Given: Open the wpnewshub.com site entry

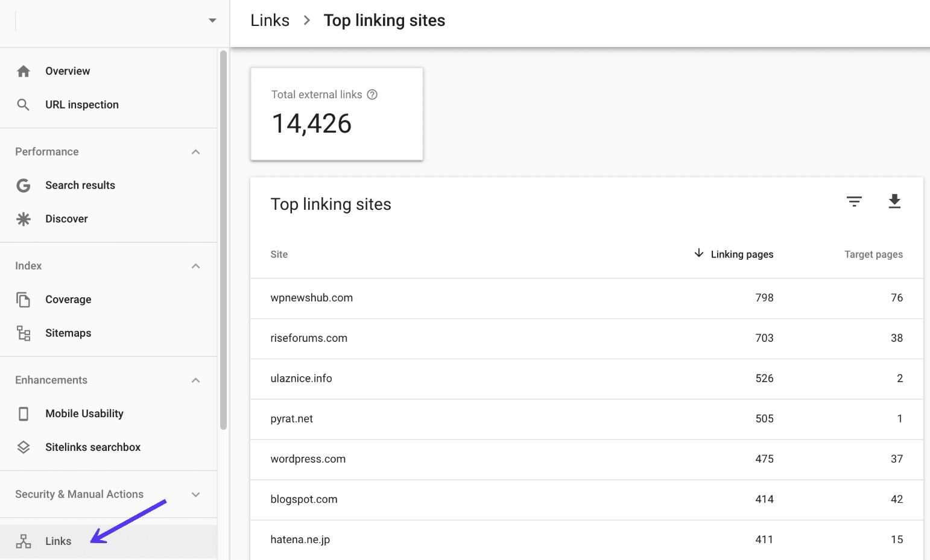Looking at the screenshot, I should click(x=312, y=297).
